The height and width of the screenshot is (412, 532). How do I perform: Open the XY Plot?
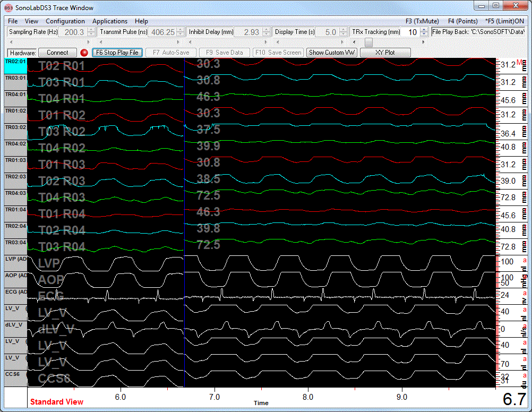coord(385,53)
